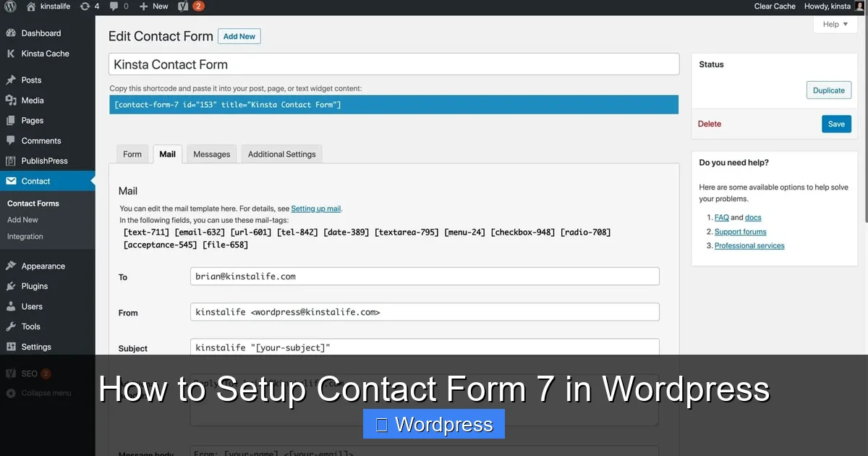Open the Kinsta Cache sidebar icon
Screen dimensions: 868x456
point(11,54)
